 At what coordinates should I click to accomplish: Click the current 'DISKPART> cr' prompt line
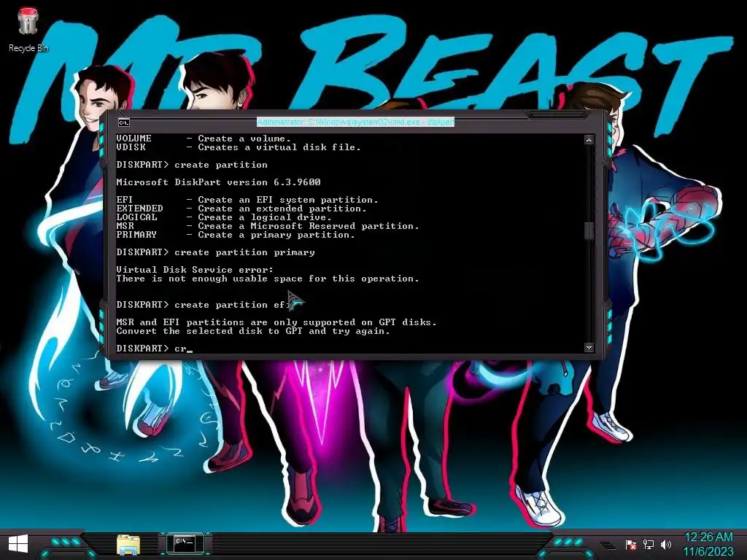155,349
